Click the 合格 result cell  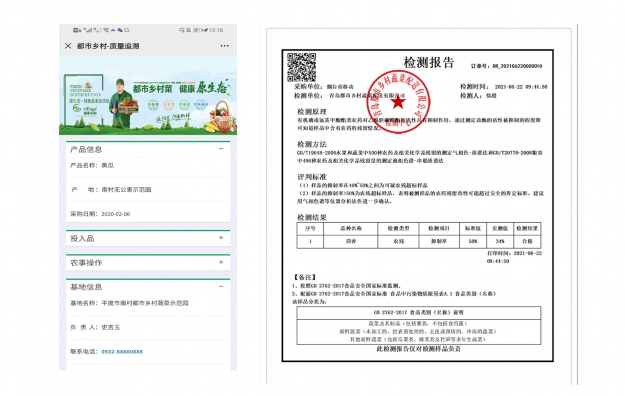pyautogui.click(x=527, y=241)
